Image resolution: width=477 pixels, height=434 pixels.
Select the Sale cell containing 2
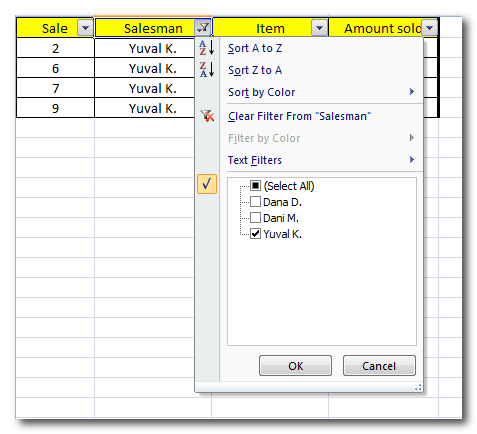[55, 48]
